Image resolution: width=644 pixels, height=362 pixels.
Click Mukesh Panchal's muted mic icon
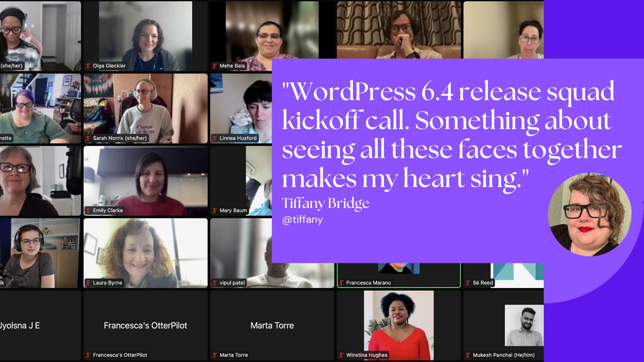click(x=468, y=356)
